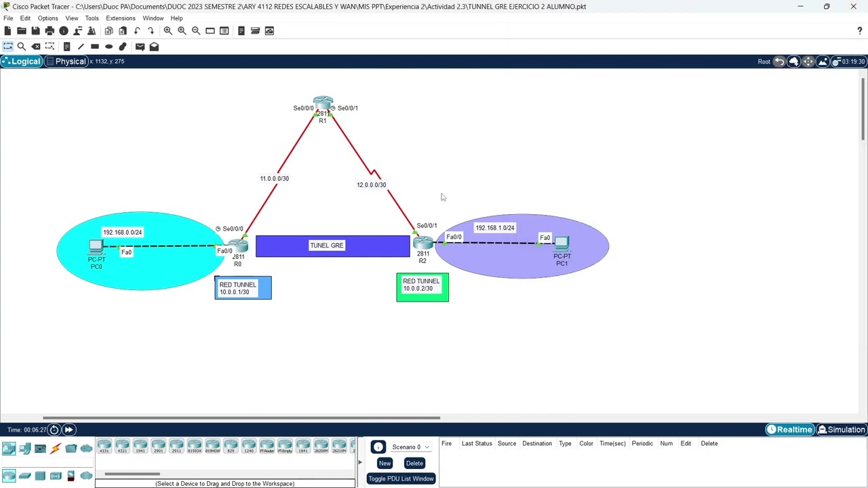Viewport: 868px width, 488px height.
Task: Select router R0 in the topology
Action: coord(239,245)
